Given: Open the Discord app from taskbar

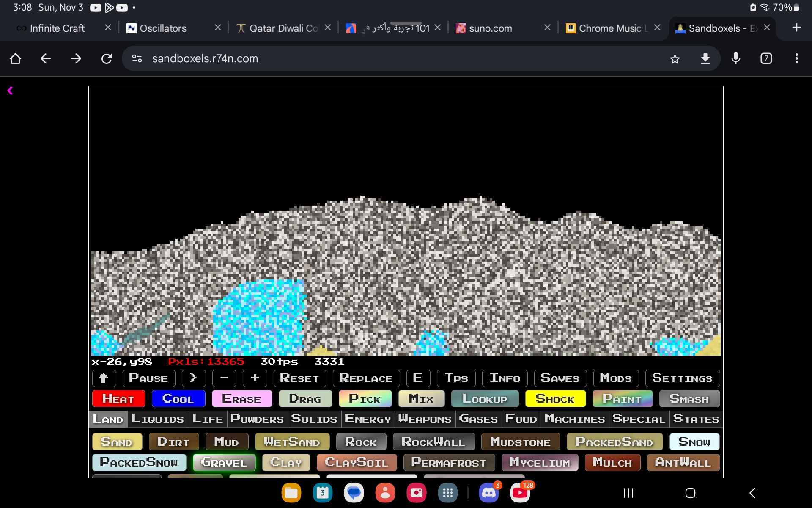Looking at the screenshot, I should [x=489, y=493].
